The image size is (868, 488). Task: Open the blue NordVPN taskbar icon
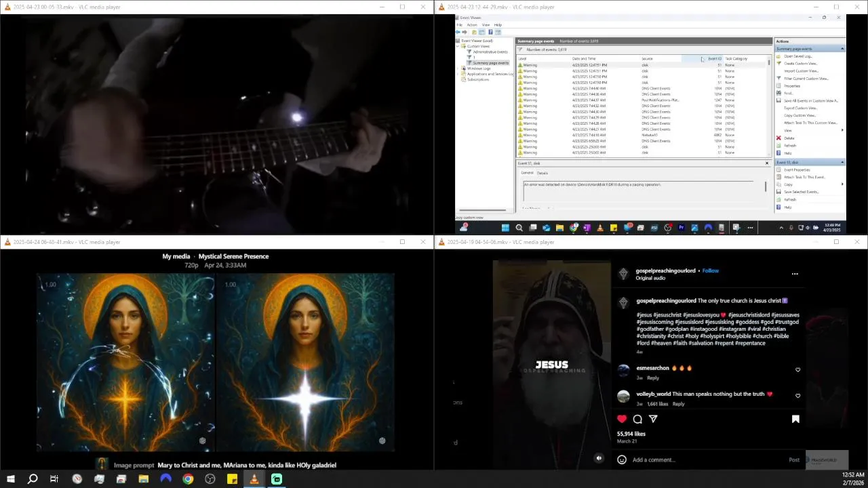[165, 479]
